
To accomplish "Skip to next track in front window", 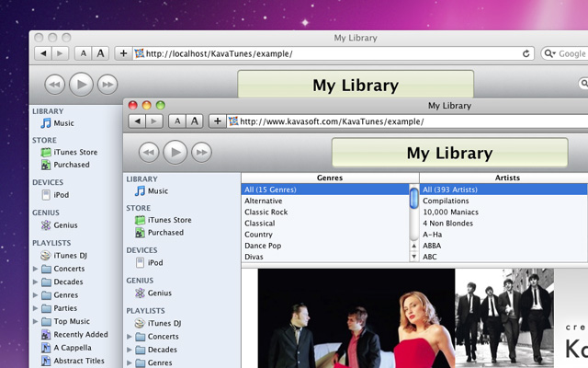I will [202, 152].
